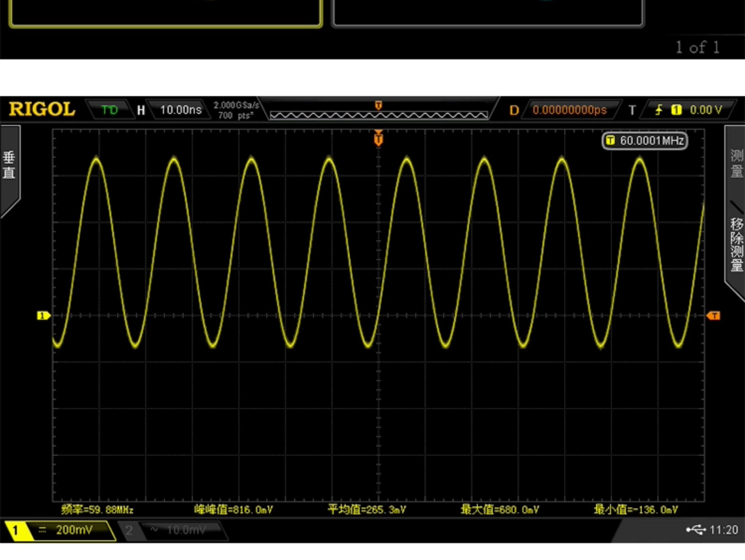Click the USB connection status icon

(x=696, y=530)
